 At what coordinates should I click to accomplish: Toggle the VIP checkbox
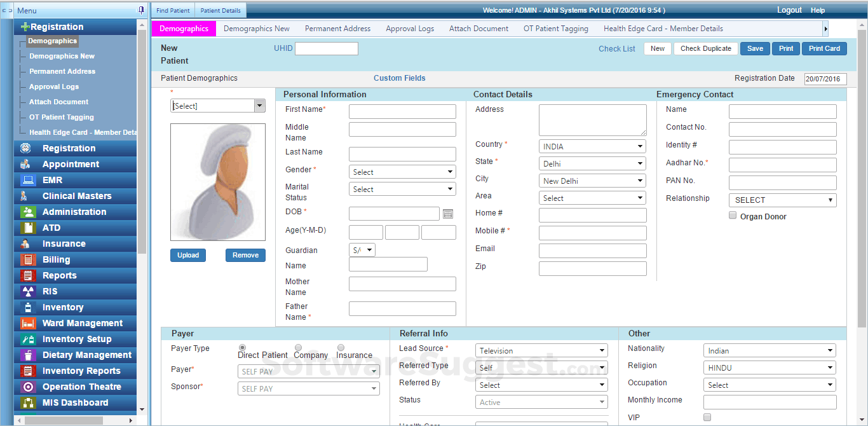707,416
